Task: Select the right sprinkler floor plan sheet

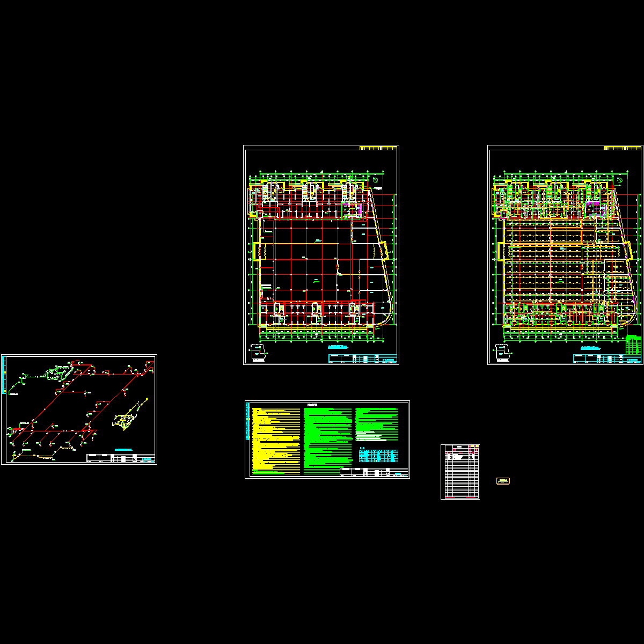Action: click(x=565, y=255)
